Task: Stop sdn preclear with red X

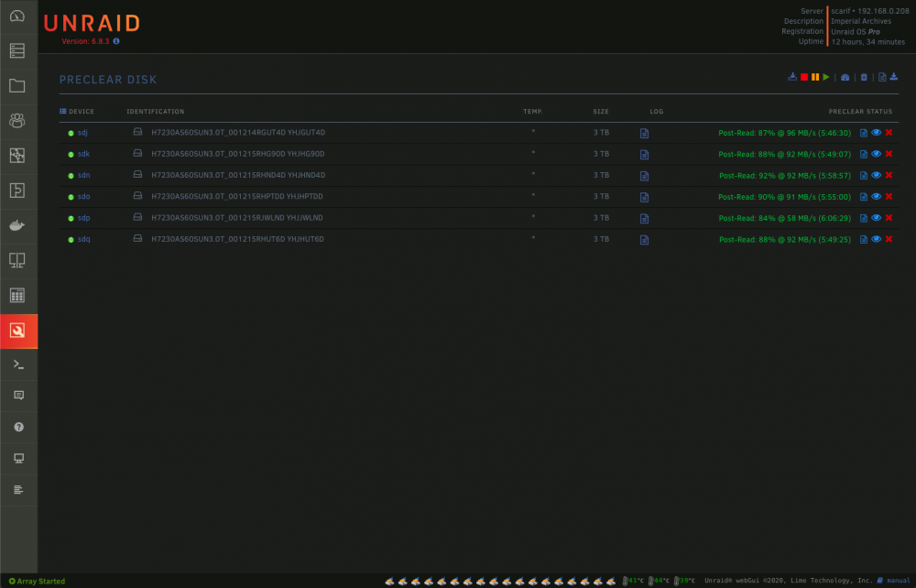Action: [889, 175]
